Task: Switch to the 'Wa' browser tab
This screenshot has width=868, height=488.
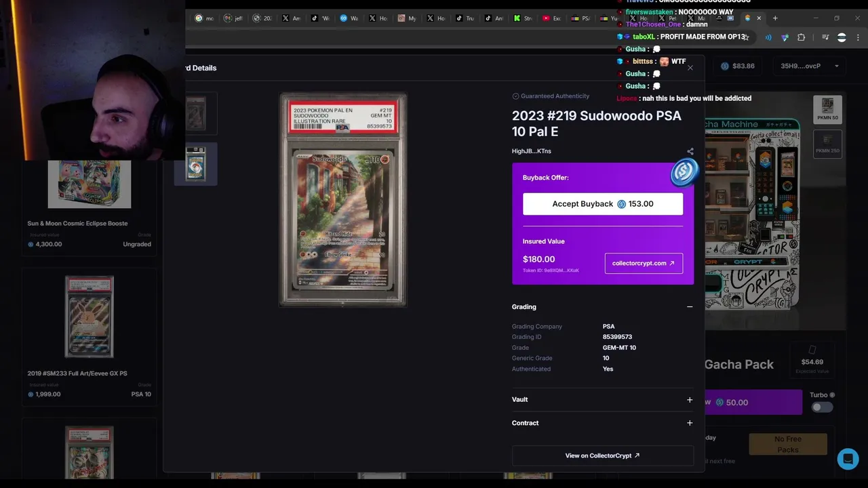Action: [349, 18]
